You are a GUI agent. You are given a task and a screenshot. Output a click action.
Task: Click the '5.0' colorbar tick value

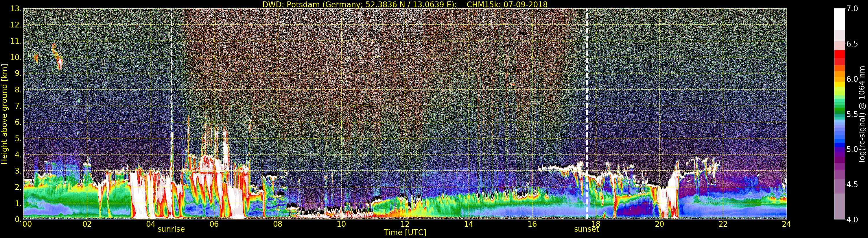(x=852, y=149)
